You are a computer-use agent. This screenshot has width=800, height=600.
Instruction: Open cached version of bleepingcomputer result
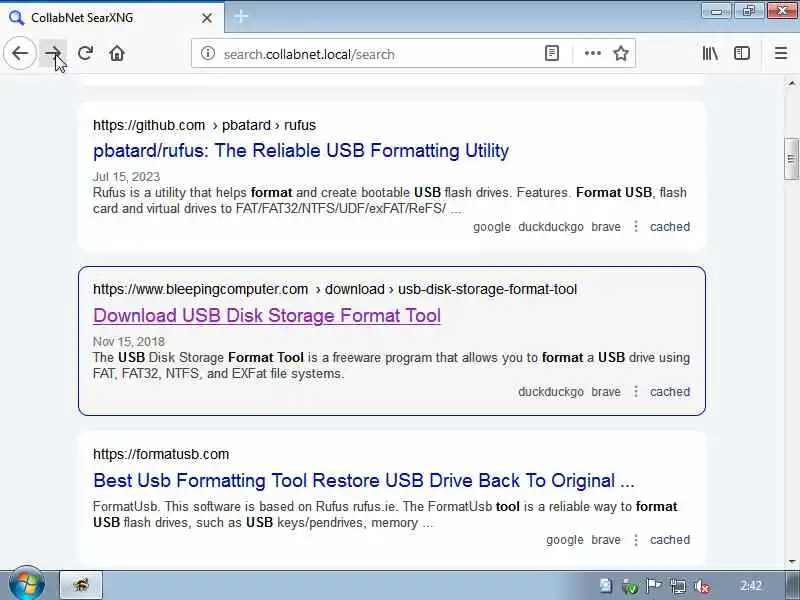click(x=669, y=392)
